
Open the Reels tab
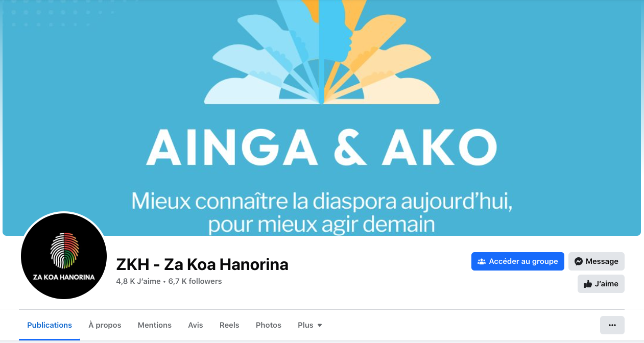coord(229,325)
